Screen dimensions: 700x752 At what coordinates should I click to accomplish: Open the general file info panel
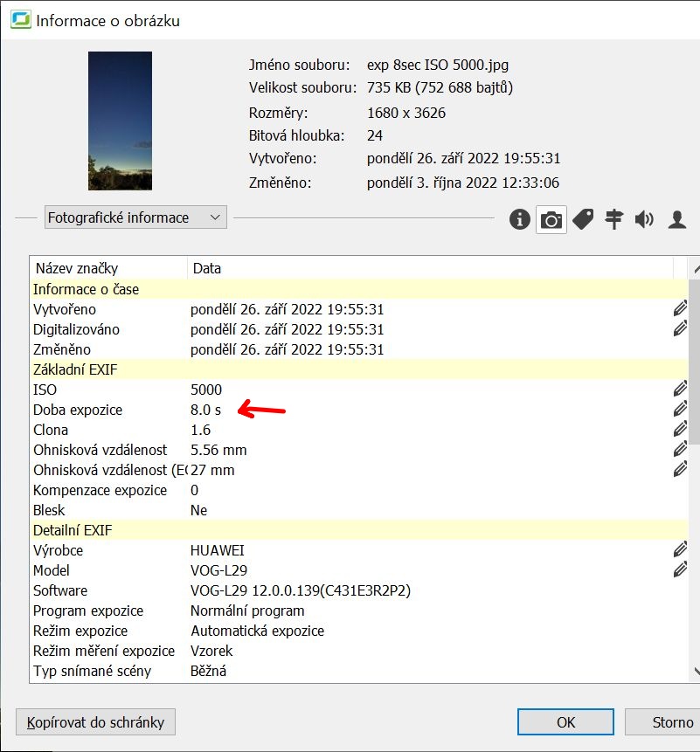(x=519, y=219)
